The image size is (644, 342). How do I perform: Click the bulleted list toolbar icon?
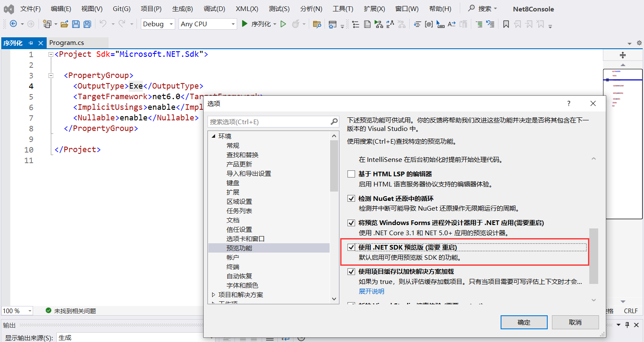356,24
